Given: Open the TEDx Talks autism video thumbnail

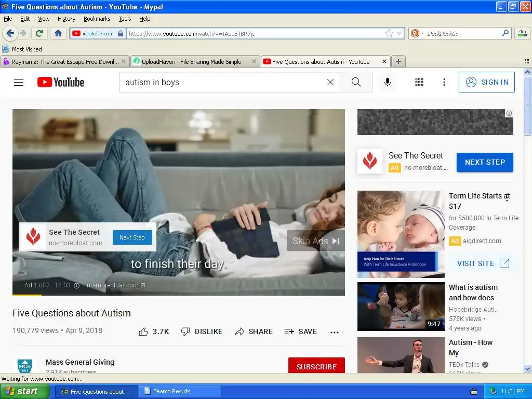Looking at the screenshot, I should tap(401, 355).
